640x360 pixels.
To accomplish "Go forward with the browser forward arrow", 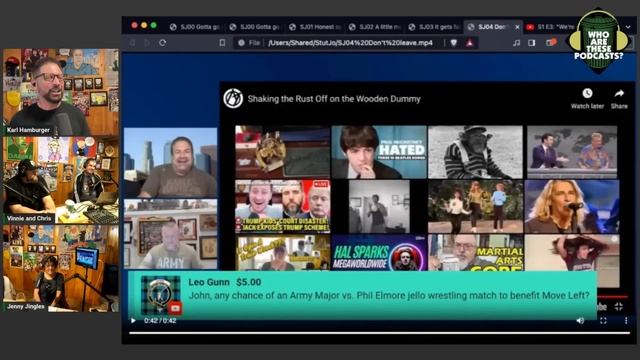I will click(147, 42).
